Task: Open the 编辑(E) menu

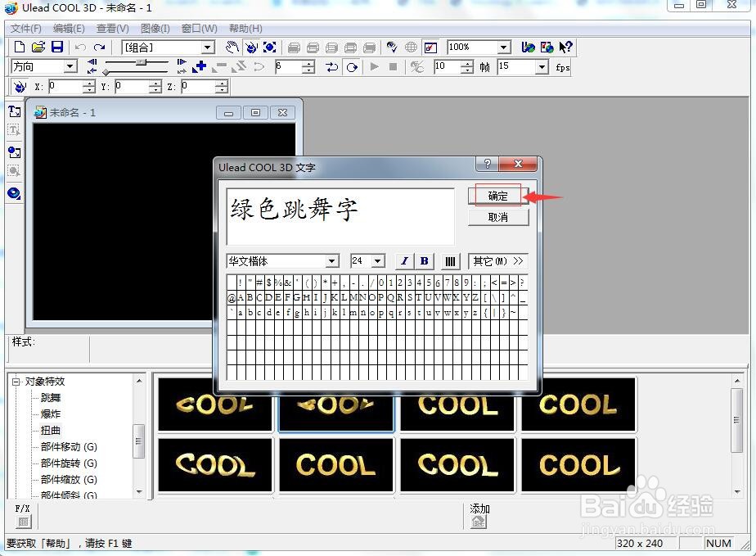Action: (x=69, y=29)
